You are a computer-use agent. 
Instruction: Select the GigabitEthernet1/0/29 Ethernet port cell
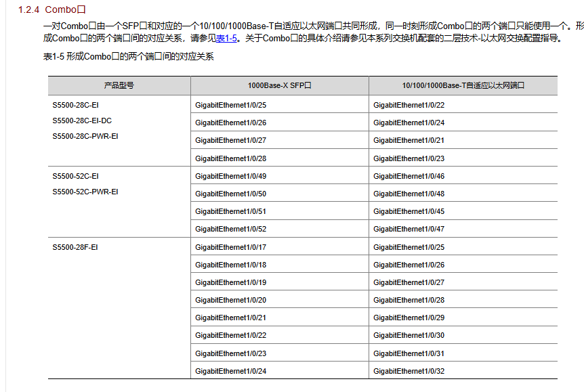[x=409, y=318]
